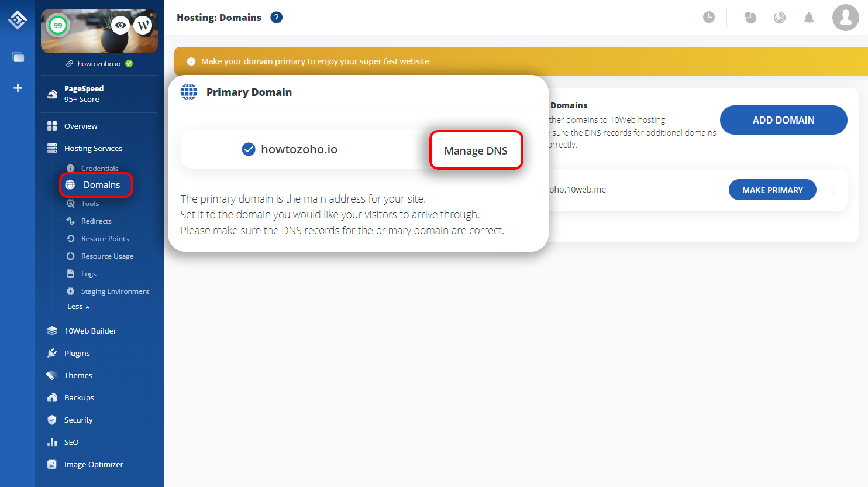The height and width of the screenshot is (487, 868).
Task: Click the Themes brush icon
Action: click(52, 375)
